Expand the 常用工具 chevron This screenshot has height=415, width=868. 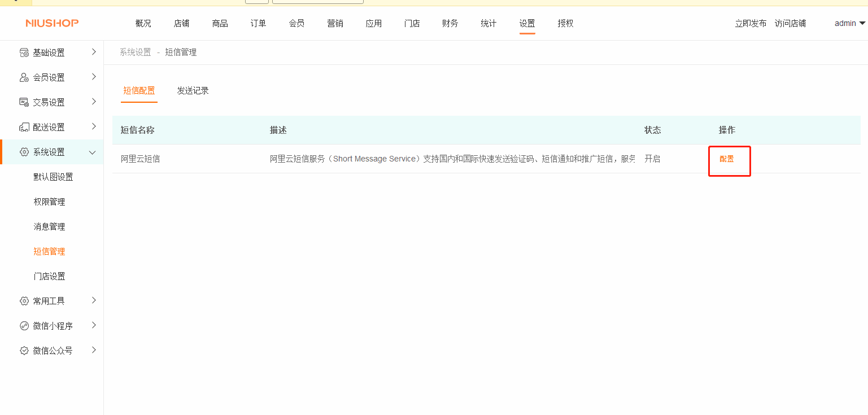[94, 300]
